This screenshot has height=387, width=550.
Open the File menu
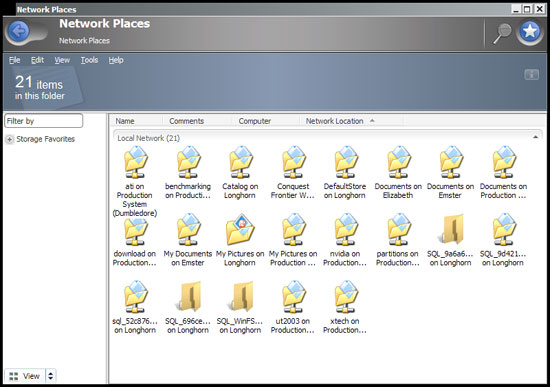14,60
